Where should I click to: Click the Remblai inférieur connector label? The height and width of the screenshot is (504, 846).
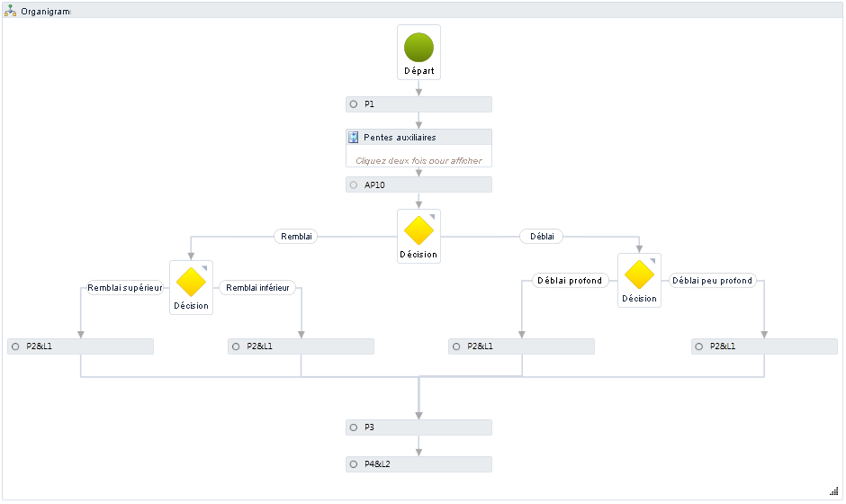click(x=257, y=288)
